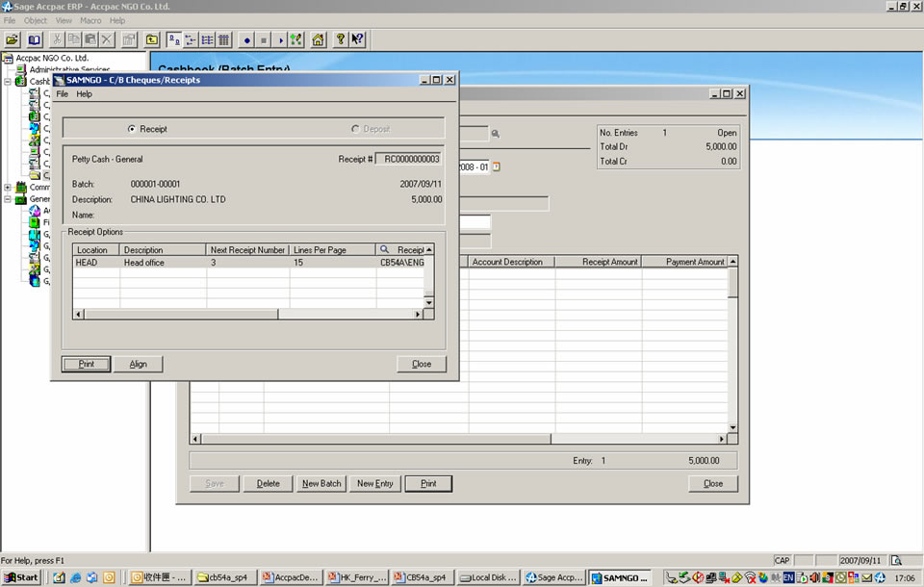
Task: Click the Windows Start button
Action: click(21, 577)
